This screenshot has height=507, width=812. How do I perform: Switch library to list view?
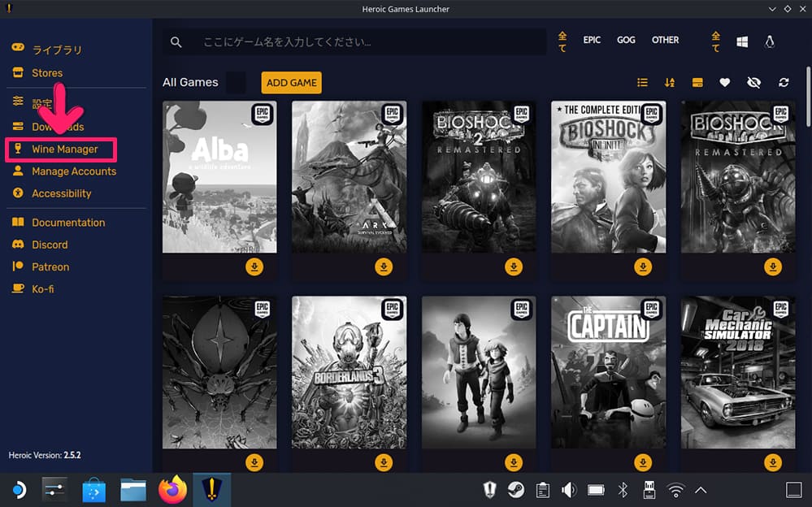point(643,82)
